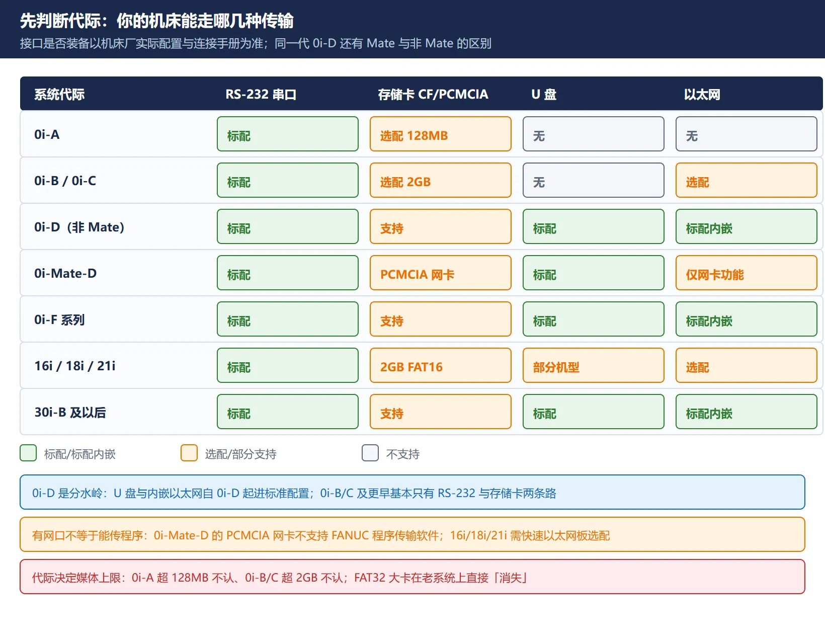Click the PCMCIA 网卡 cell
This screenshot has height=644, width=825.
coord(441,273)
